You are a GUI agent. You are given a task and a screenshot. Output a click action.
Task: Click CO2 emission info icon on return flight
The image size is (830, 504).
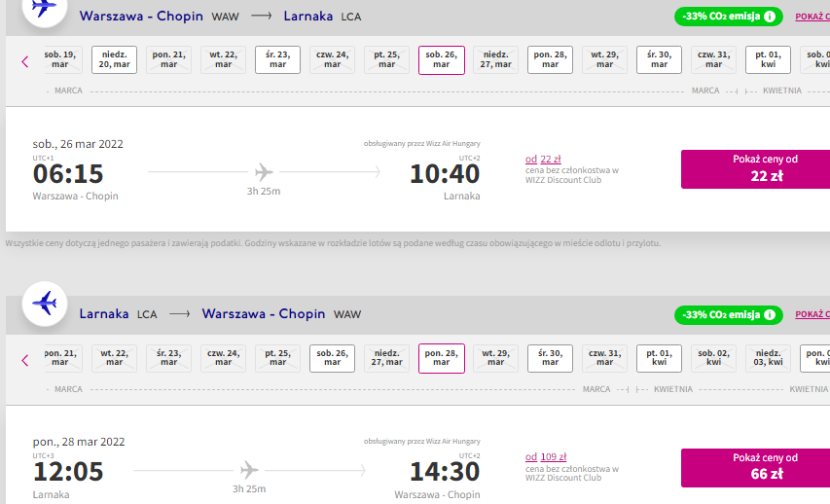(x=769, y=315)
